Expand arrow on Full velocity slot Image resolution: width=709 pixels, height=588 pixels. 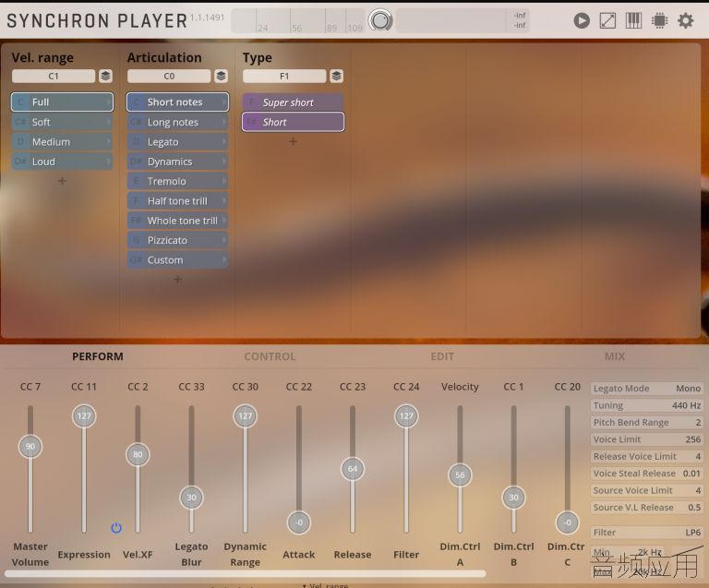click(109, 102)
